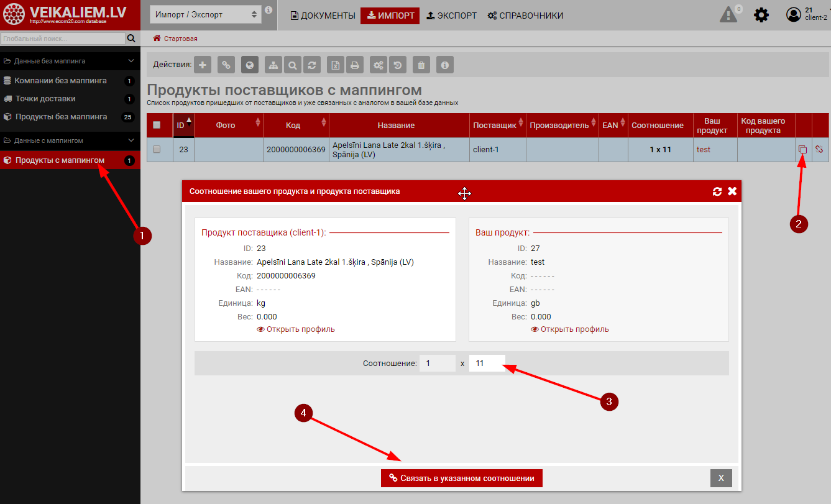Open the settings gear in top bar
831x504 pixels.
click(x=761, y=15)
